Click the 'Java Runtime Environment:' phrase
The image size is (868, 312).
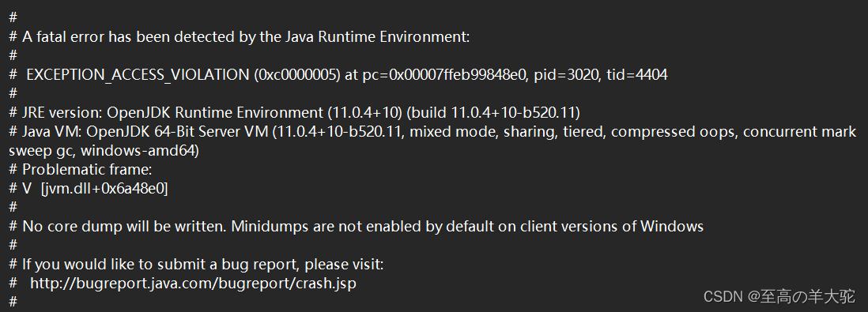pos(378,38)
